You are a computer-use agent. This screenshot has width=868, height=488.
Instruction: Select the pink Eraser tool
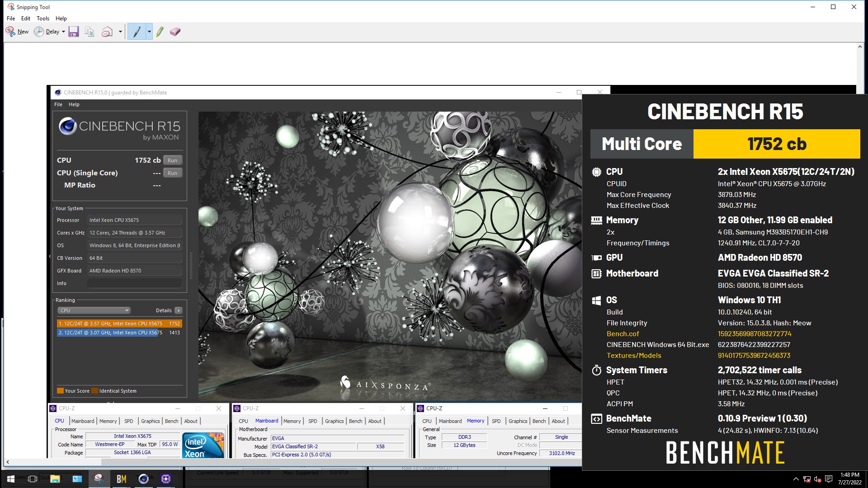175,32
